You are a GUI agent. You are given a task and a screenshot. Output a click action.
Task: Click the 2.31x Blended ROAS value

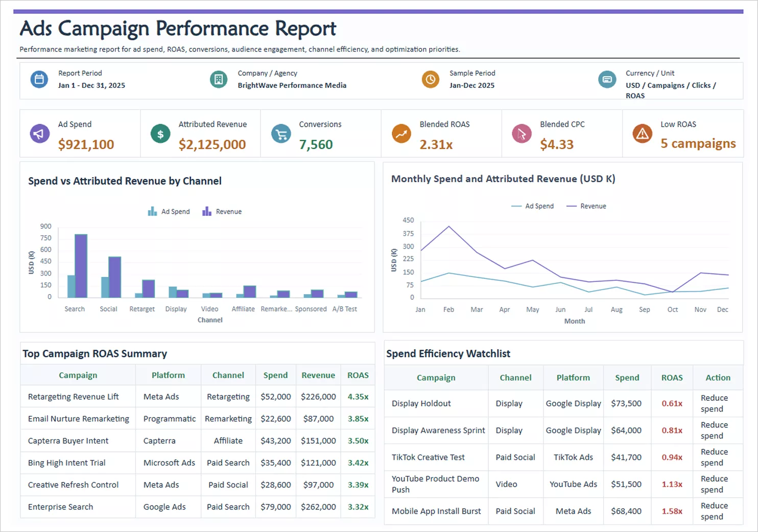(x=436, y=144)
